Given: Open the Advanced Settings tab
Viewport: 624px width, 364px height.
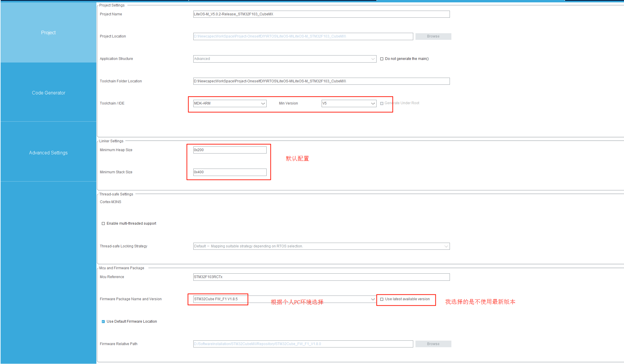Looking at the screenshot, I should tap(48, 153).
